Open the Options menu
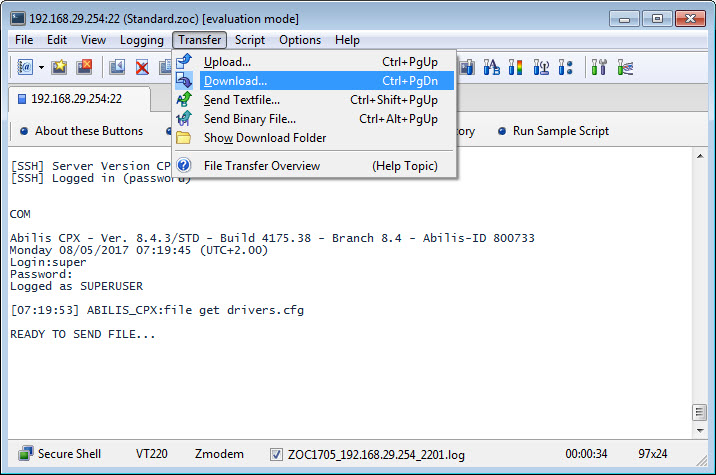The image size is (716, 475). pos(300,40)
